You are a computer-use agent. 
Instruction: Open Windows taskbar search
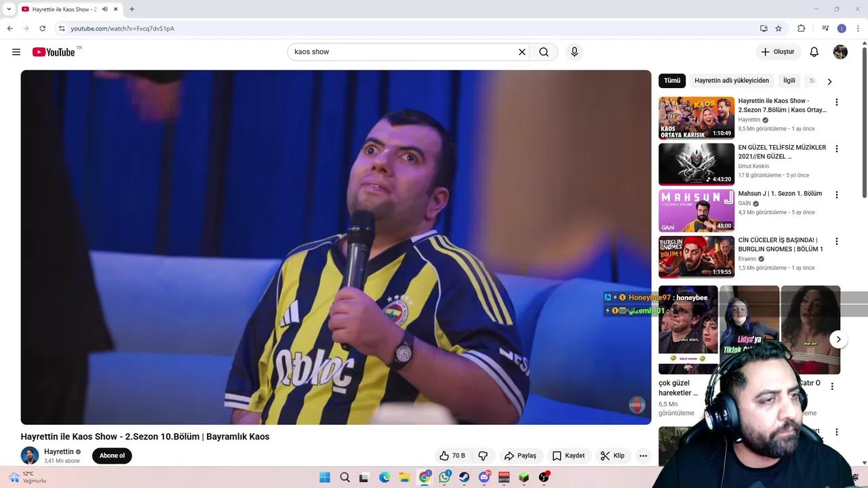click(344, 478)
